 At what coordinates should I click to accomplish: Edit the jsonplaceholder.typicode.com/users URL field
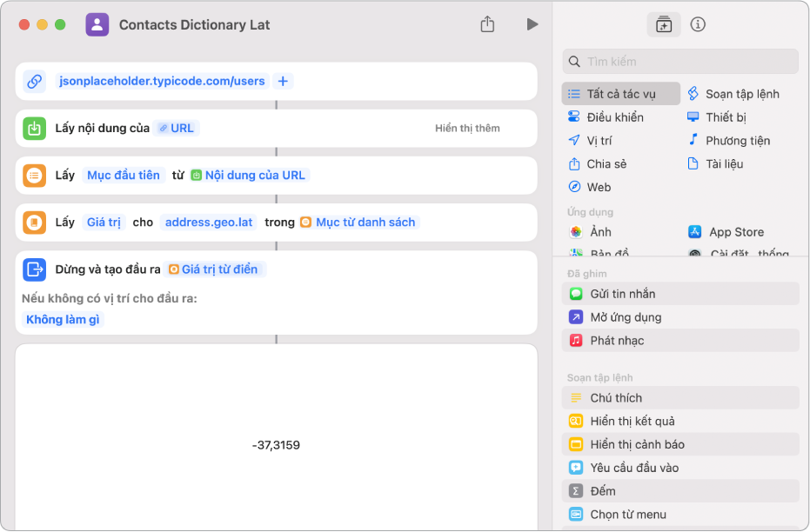pos(162,81)
